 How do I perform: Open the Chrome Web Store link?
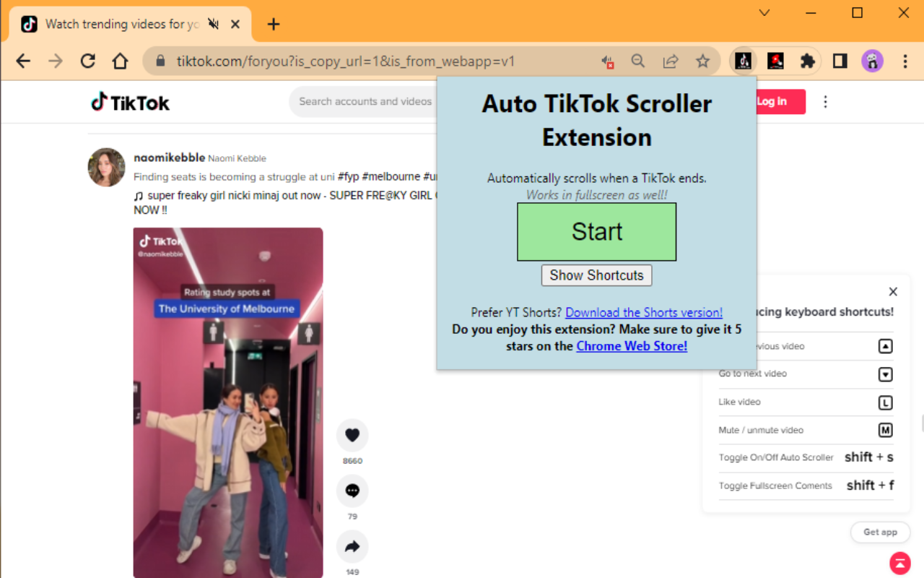coord(632,346)
